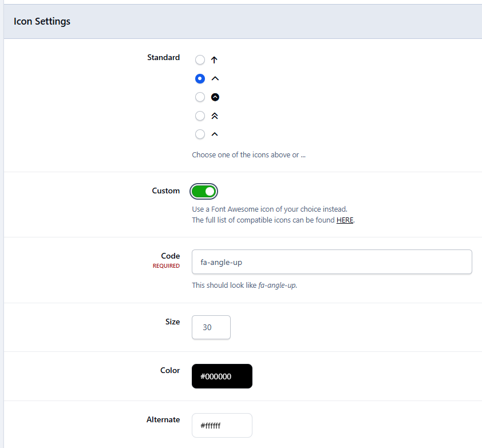Viewport: 482px width, 448px height.
Task: Click the Custom field label
Action: [165, 191]
